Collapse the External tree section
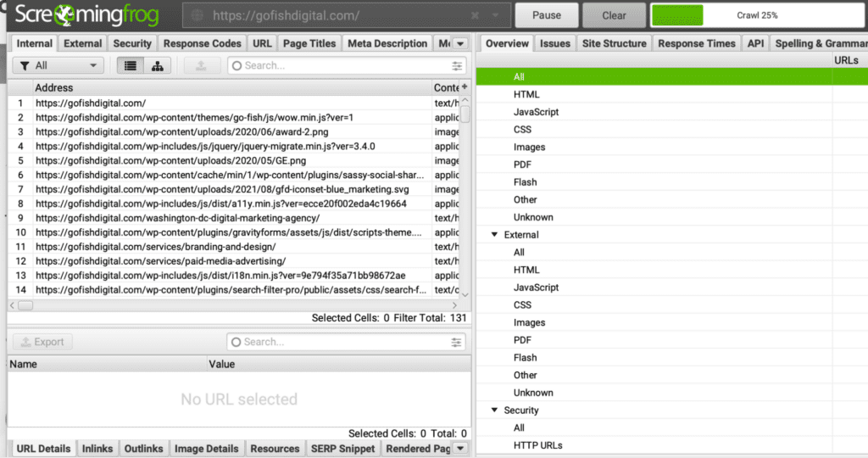The width and height of the screenshot is (868, 458). (494, 235)
